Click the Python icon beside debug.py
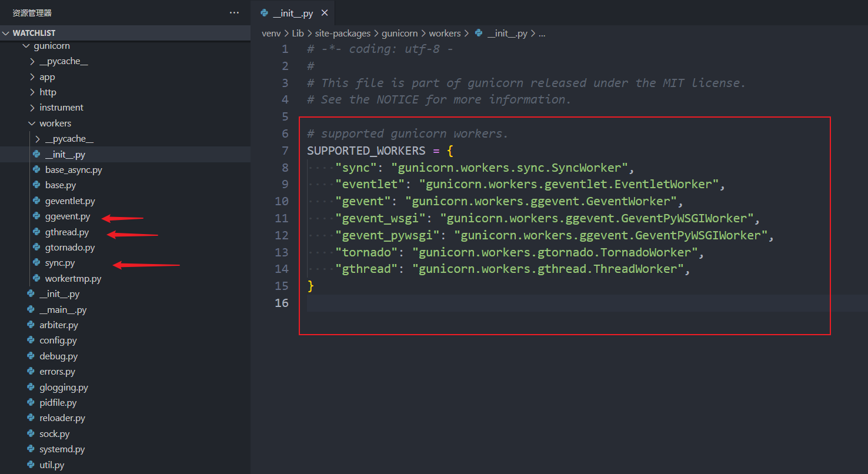This screenshot has width=868, height=474. (31, 356)
